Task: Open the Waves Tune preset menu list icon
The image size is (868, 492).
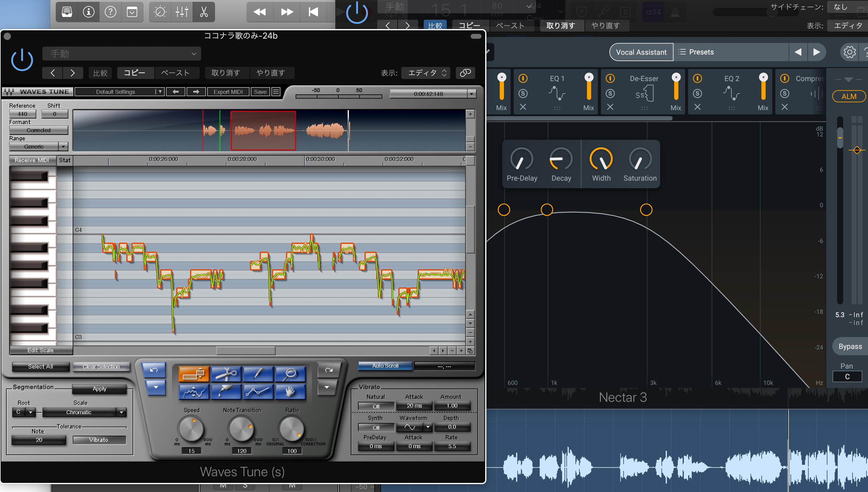Action: coord(276,92)
